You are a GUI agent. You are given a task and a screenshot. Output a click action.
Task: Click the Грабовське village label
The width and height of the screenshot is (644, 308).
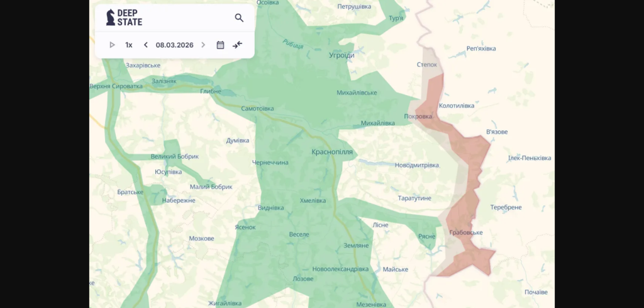(466, 232)
